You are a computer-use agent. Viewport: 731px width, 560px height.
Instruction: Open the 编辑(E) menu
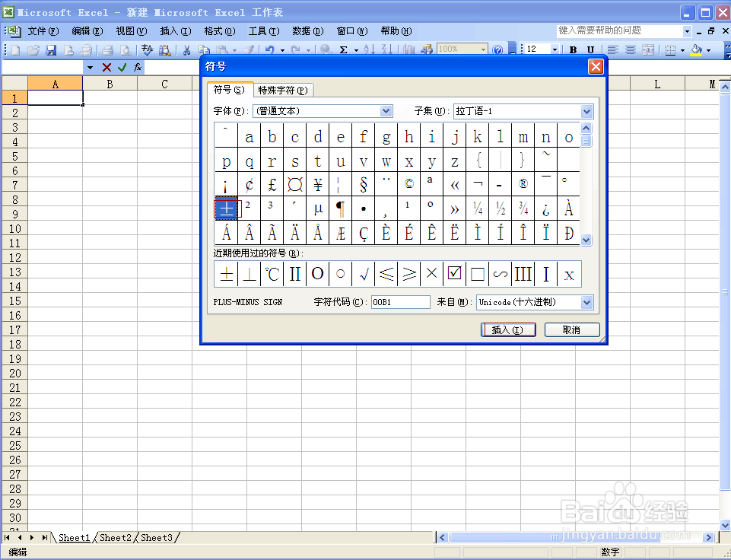point(87,31)
